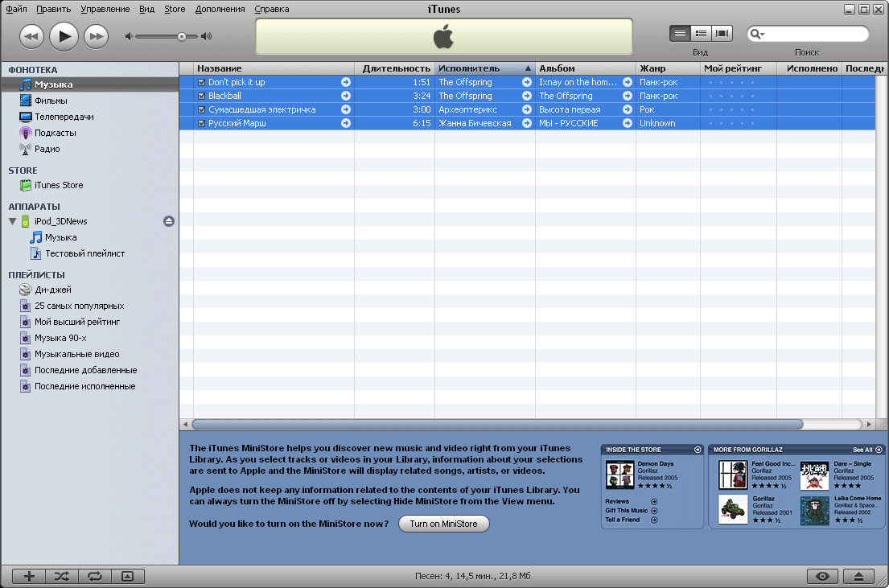889x588 pixels.
Task: Click the arrow beside Археоптерикс artist
Action: click(x=526, y=109)
